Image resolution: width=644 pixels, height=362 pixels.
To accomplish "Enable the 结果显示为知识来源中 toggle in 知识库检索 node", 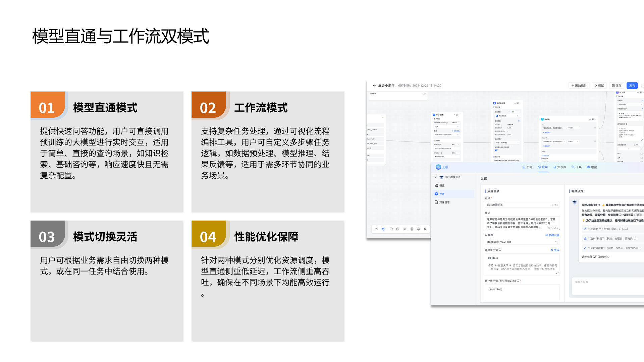I will click(496, 150).
